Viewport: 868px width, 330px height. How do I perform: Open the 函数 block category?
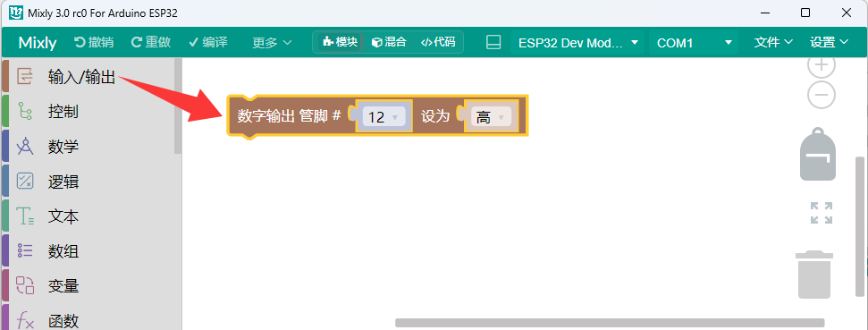[x=88, y=318]
